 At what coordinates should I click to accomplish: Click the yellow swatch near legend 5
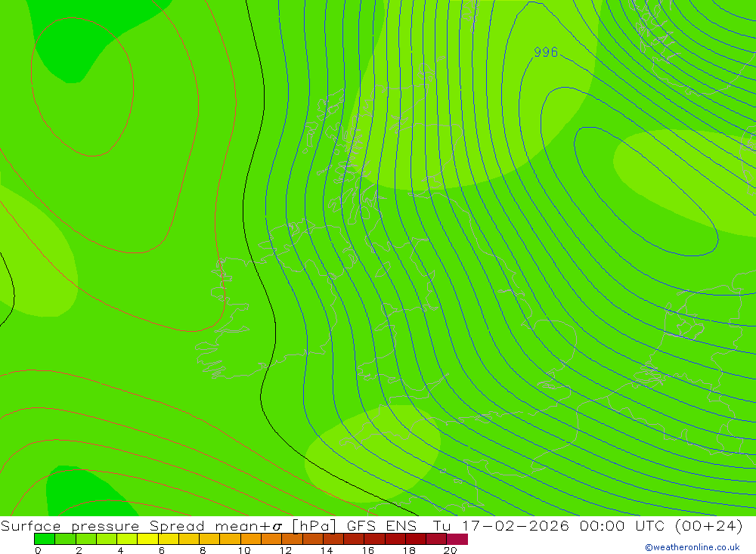tap(147, 539)
